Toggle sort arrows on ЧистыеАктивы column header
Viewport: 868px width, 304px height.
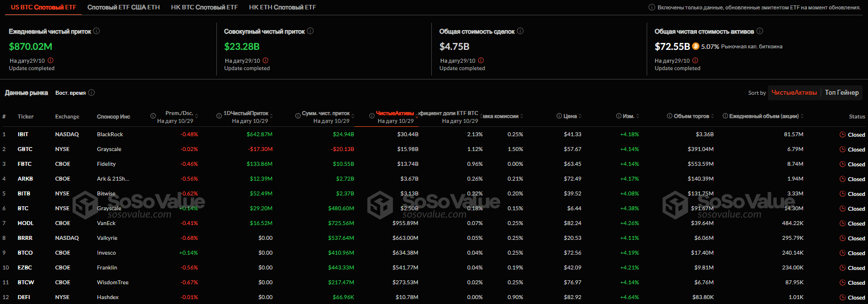pos(417,116)
